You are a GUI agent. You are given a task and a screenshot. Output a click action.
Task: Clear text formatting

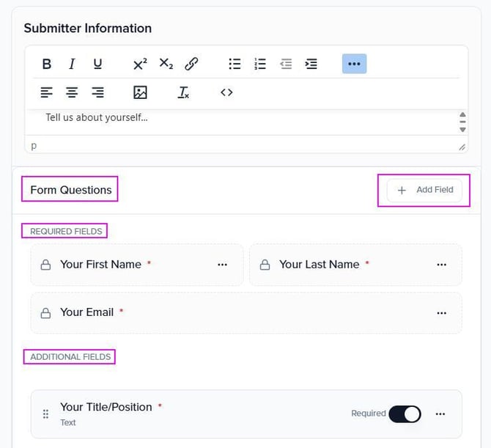(x=183, y=92)
